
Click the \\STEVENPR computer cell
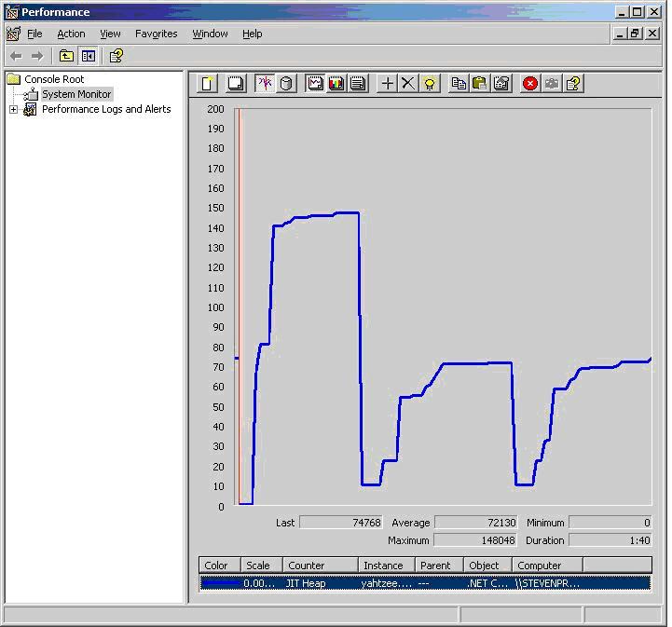547,583
